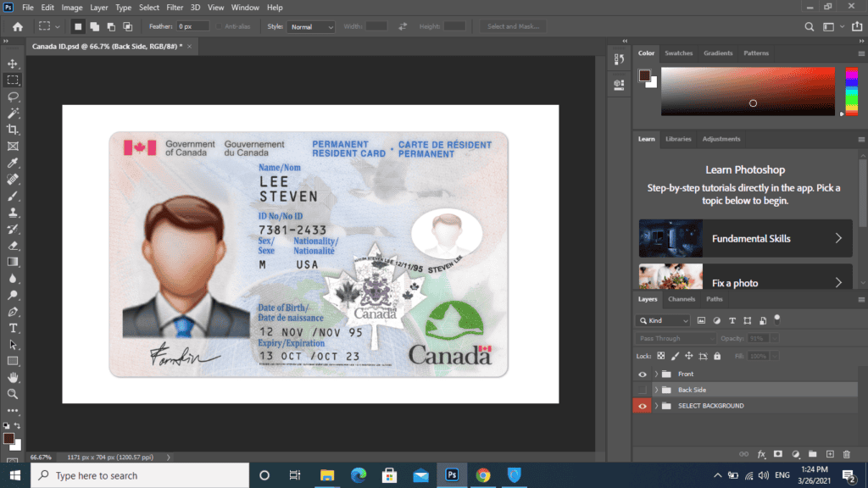Image resolution: width=868 pixels, height=488 pixels.
Task: Select the Lasso tool
Action: click(12, 97)
